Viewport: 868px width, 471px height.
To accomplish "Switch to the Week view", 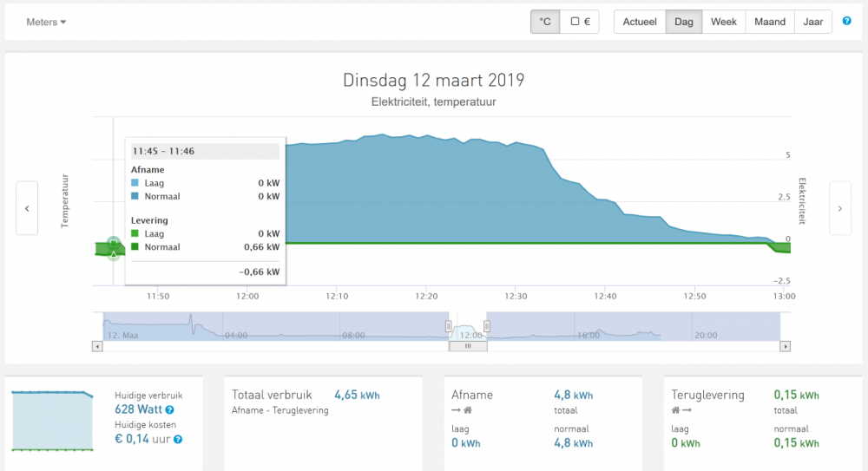I will pyautogui.click(x=724, y=22).
